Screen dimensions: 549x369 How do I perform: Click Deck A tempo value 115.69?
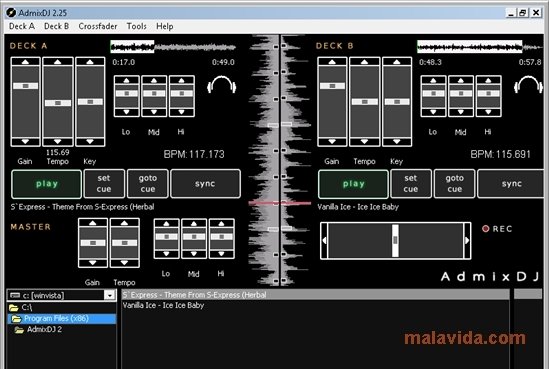tap(58, 153)
